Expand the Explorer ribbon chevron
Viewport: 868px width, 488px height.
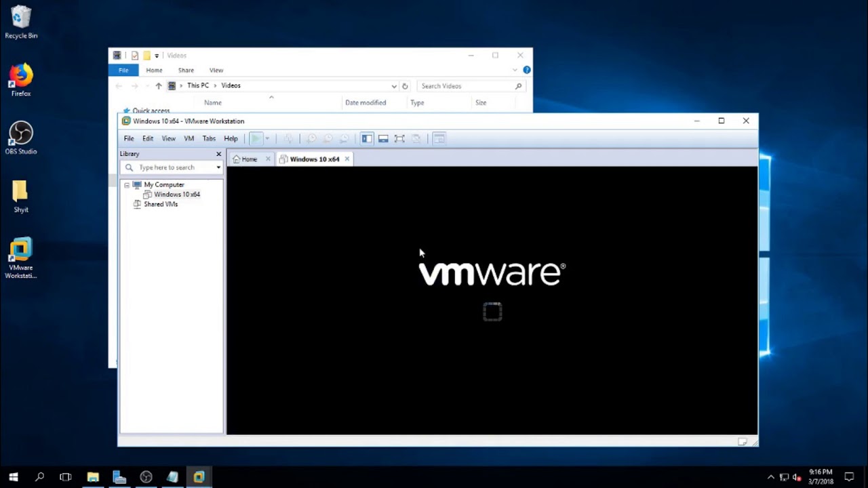coord(515,70)
